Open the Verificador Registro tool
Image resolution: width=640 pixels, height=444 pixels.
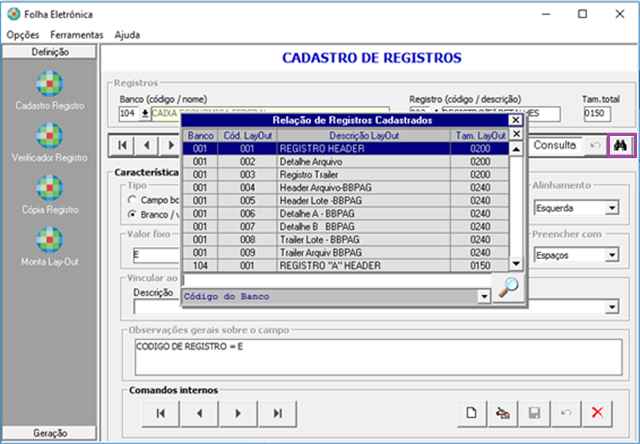tap(49, 142)
